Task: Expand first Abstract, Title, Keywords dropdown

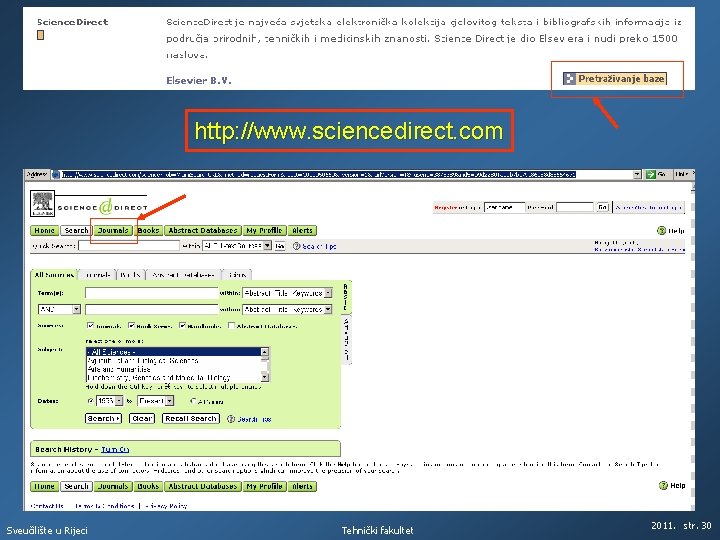Action: 328,293
